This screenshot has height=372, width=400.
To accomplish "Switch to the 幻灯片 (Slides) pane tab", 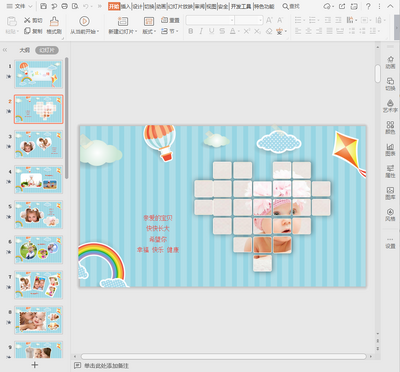I will [47, 50].
